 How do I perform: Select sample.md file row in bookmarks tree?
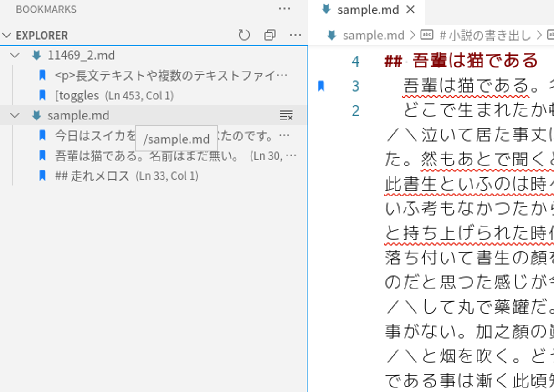(154, 115)
